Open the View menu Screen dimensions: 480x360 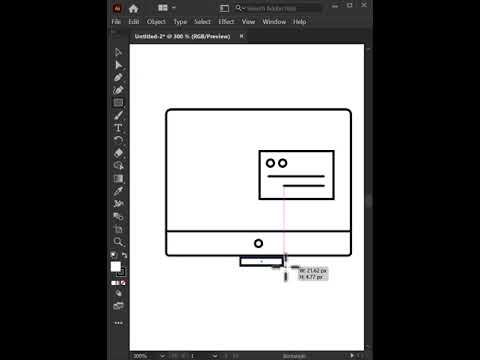tap(248, 22)
